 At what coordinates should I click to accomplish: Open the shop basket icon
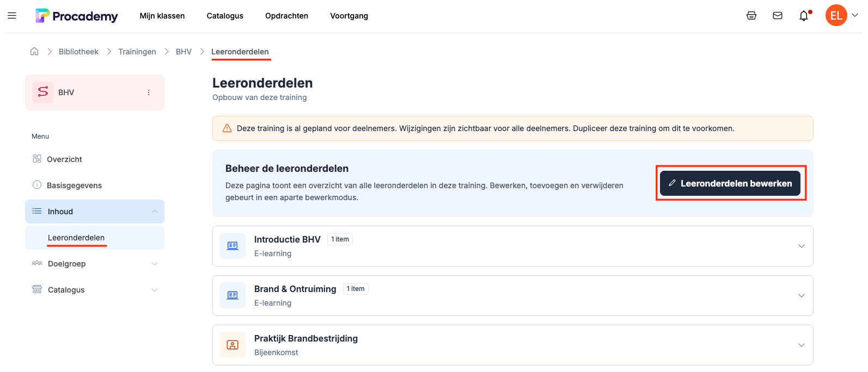pyautogui.click(x=751, y=16)
